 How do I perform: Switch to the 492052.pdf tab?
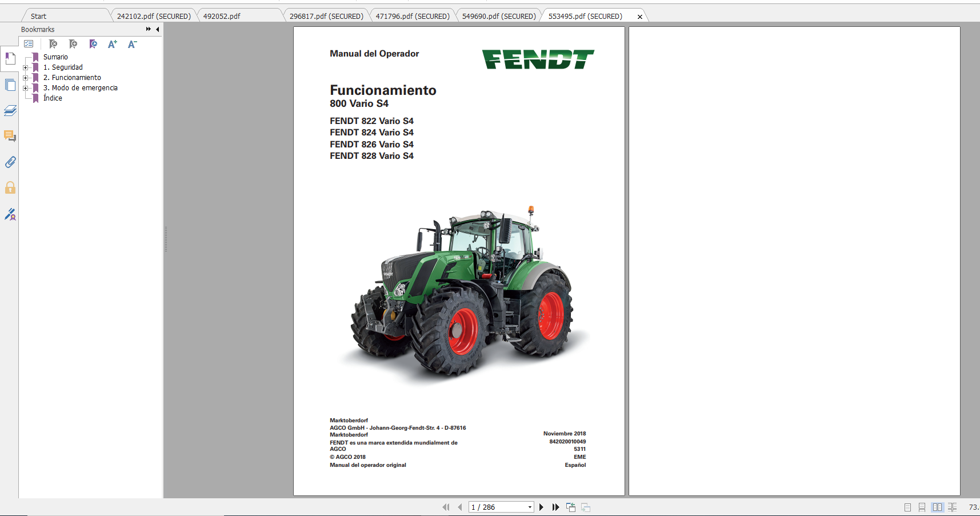click(x=222, y=16)
